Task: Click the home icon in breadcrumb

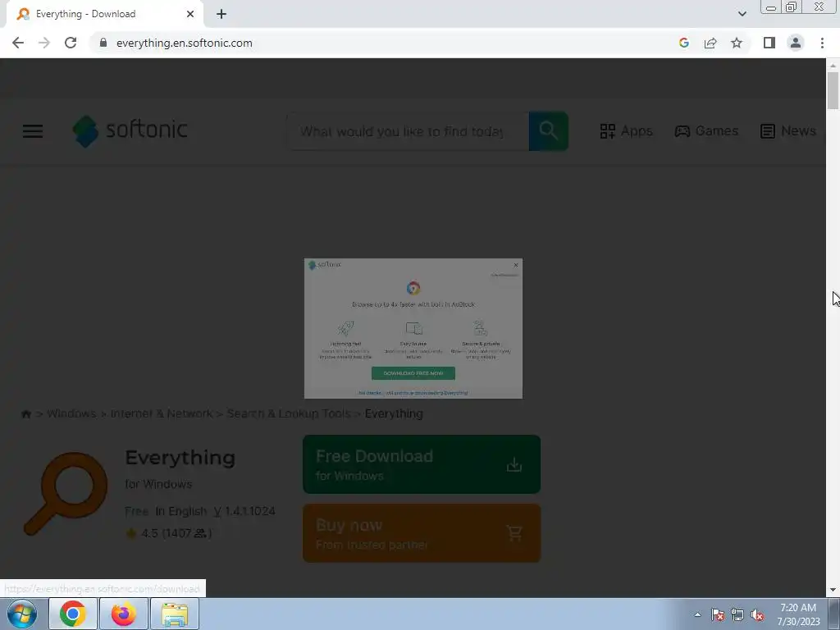Action: pyautogui.click(x=25, y=414)
